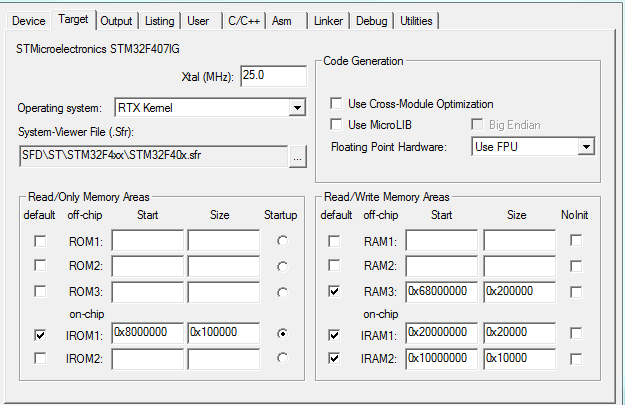Click the RAM2 Start field
Screen dimensions: 625x405
tap(442, 266)
